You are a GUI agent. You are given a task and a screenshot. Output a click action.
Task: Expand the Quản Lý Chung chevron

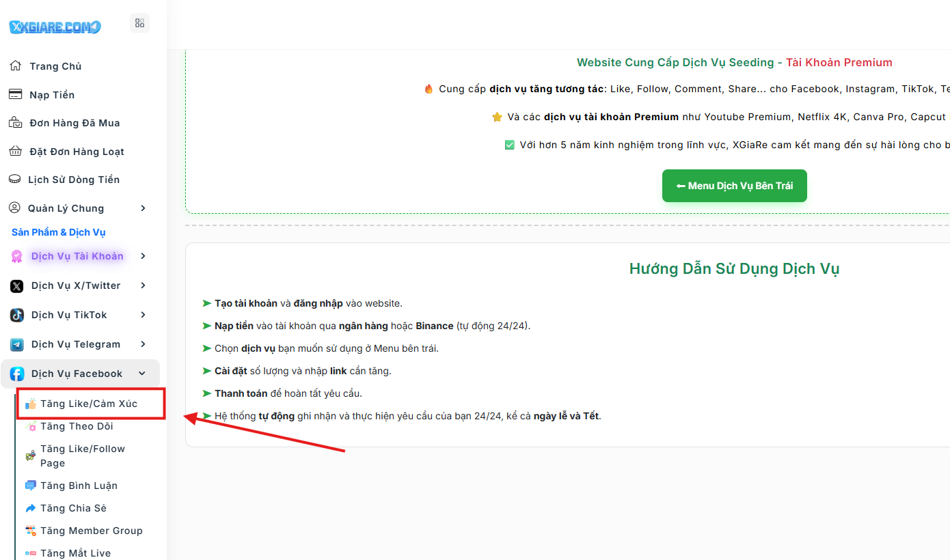[x=143, y=208]
